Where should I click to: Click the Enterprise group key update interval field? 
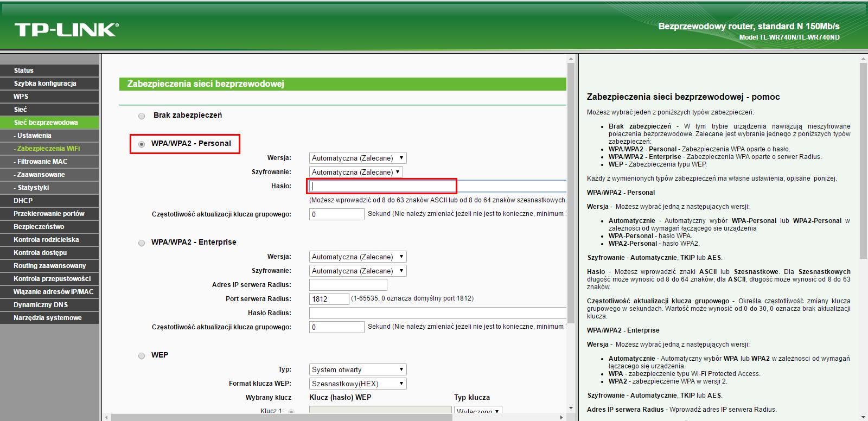coord(337,327)
